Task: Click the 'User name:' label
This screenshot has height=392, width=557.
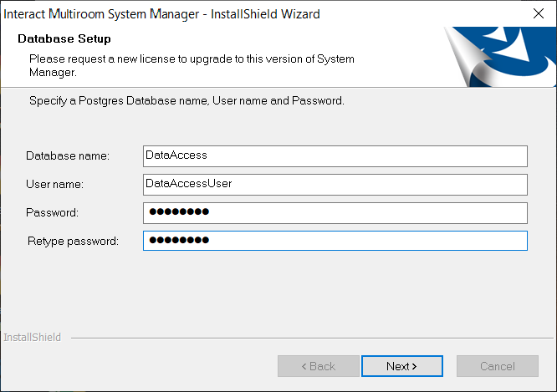Action: point(54,184)
